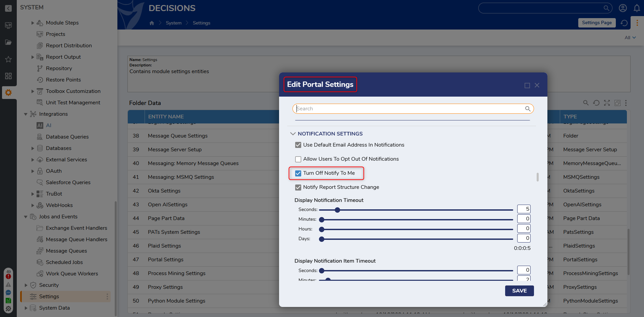Screen dimensions: 644x317
Task: Click the home icon in breadcrumb
Action: (152, 23)
